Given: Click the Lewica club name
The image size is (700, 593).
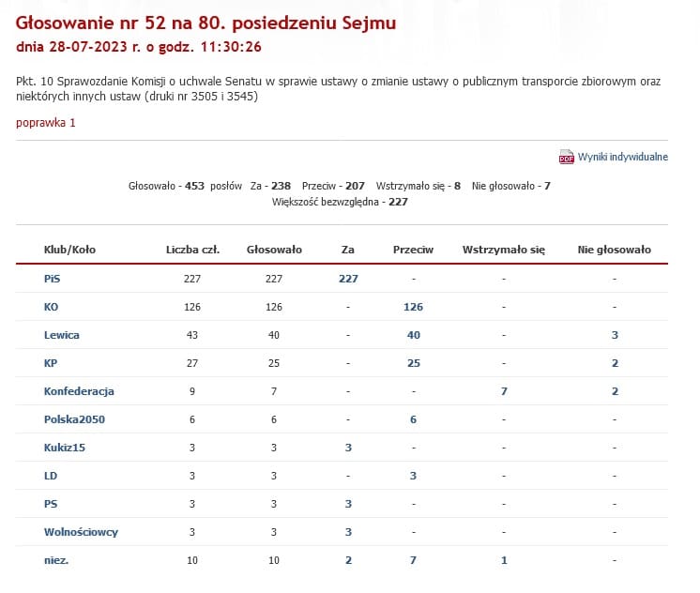Looking at the screenshot, I should click(62, 335).
